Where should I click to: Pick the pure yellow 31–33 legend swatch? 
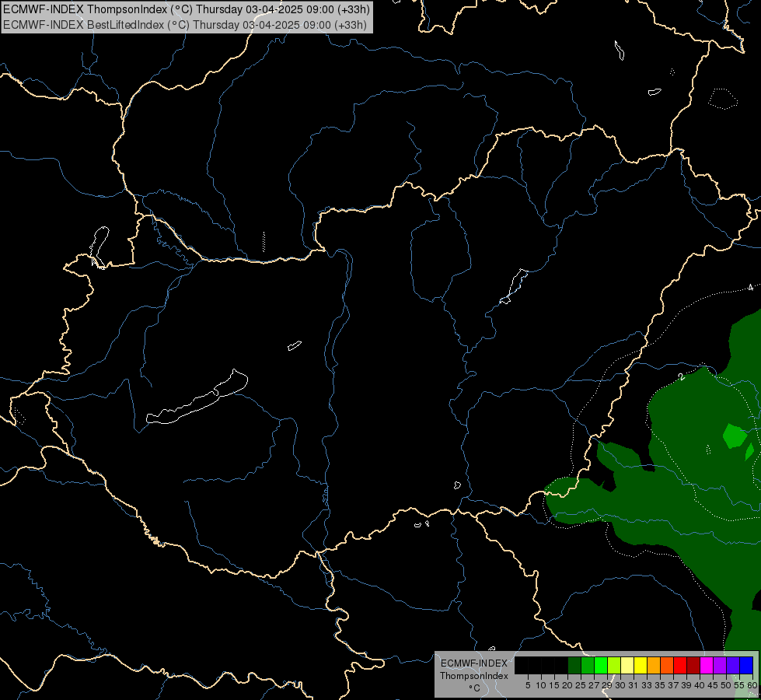pyautogui.click(x=641, y=665)
